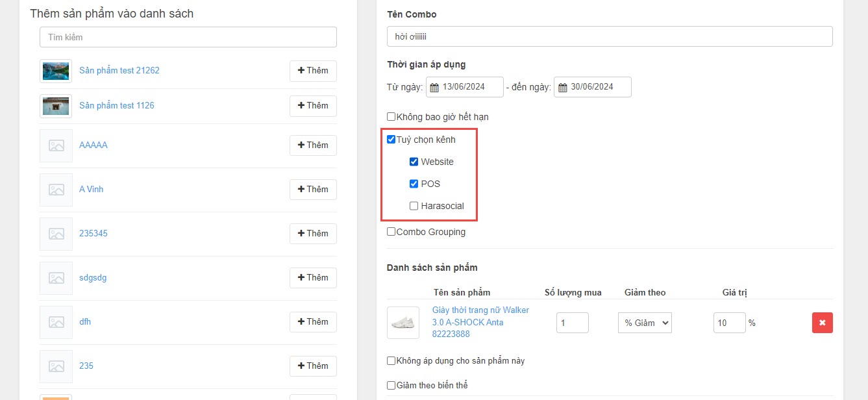Toggle the Giảm theo biến thể checkbox

391,385
